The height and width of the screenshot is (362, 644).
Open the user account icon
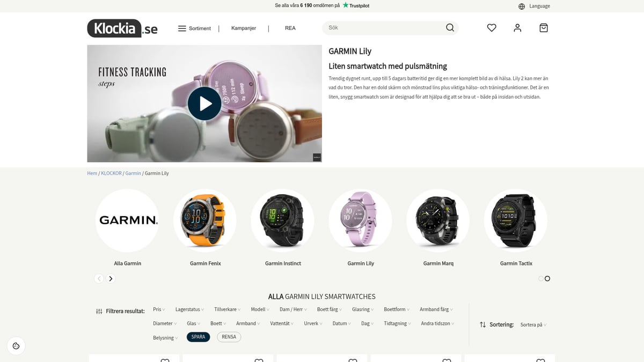tap(517, 28)
